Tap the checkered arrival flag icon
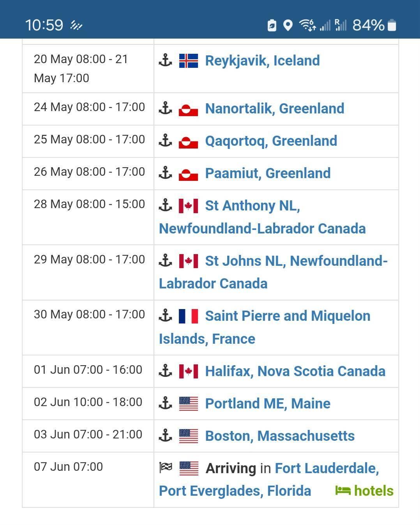The width and height of the screenshot is (420, 525). click(166, 467)
